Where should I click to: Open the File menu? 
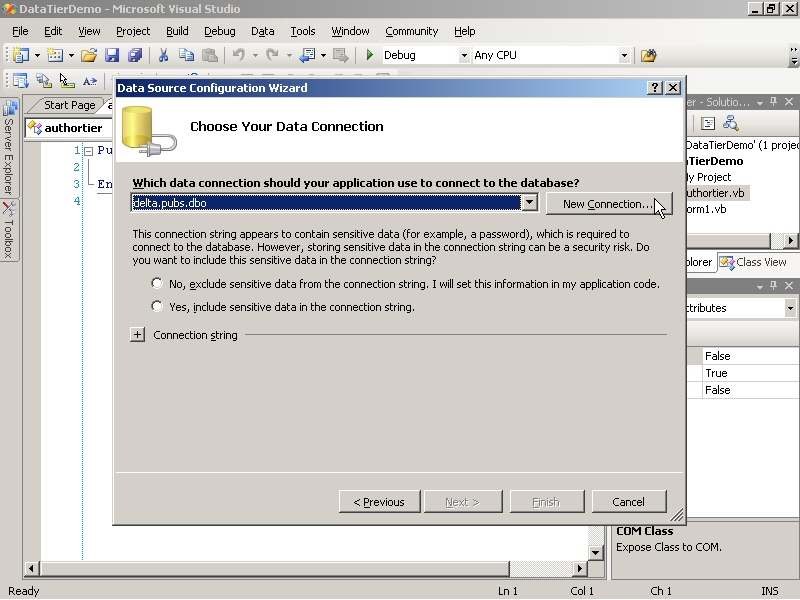coord(20,31)
